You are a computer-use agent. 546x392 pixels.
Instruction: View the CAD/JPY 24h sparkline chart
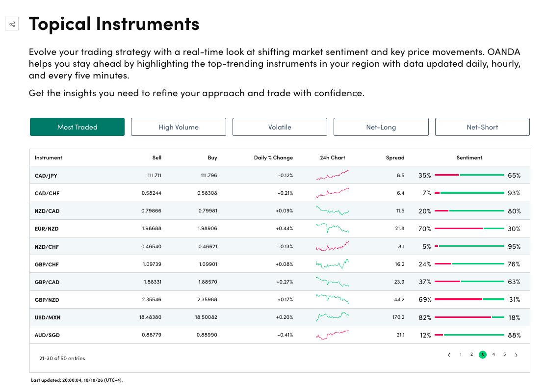click(333, 175)
